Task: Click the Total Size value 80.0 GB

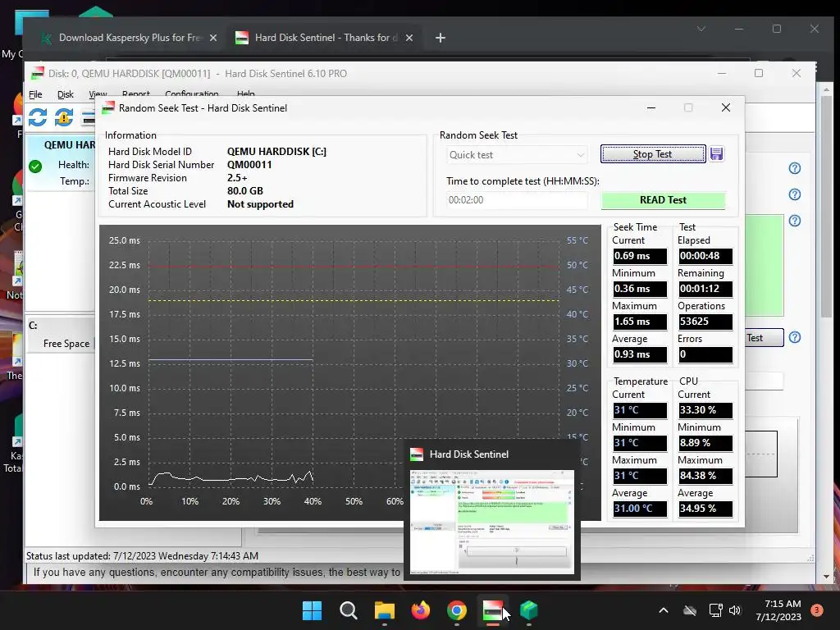Action: pos(244,190)
